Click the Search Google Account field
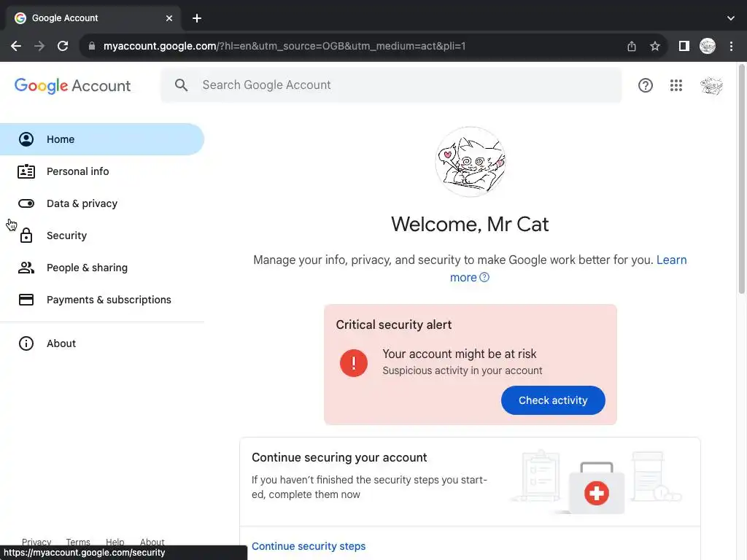The height and width of the screenshot is (560, 747). pos(391,85)
